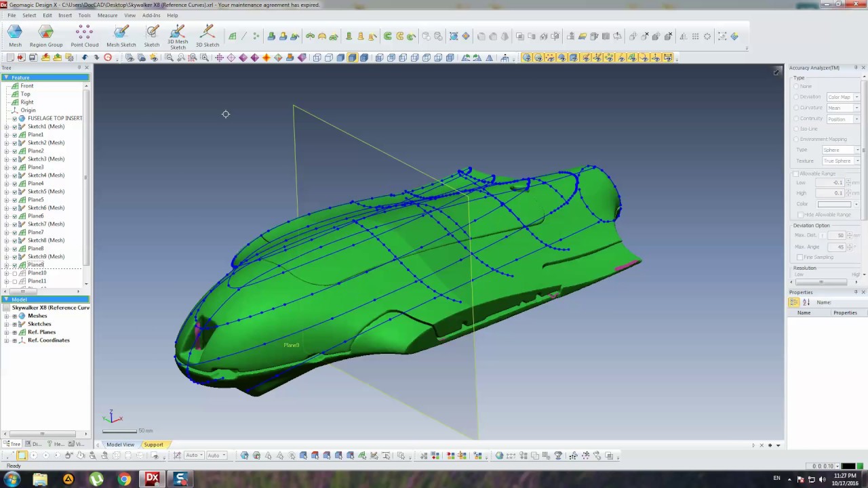The height and width of the screenshot is (488, 868).
Task: Select the Mesh mode tool
Action: [15, 36]
